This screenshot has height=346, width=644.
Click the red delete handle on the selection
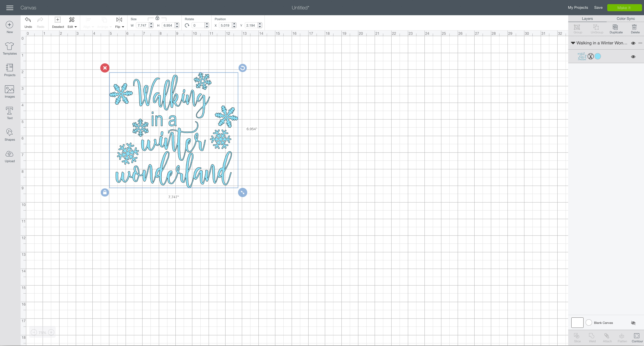[105, 68]
